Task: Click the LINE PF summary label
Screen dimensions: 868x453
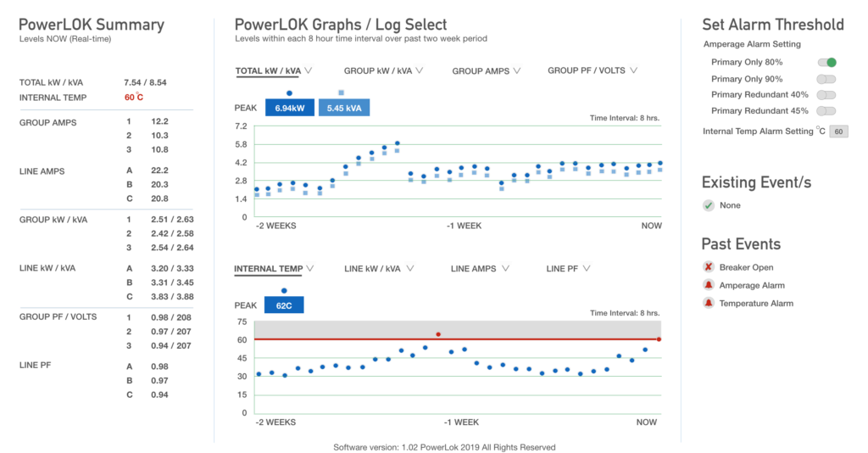Action: pos(36,366)
